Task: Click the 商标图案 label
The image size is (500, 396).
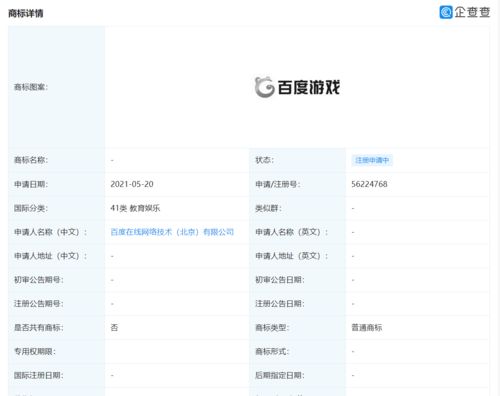Action: (31, 87)
